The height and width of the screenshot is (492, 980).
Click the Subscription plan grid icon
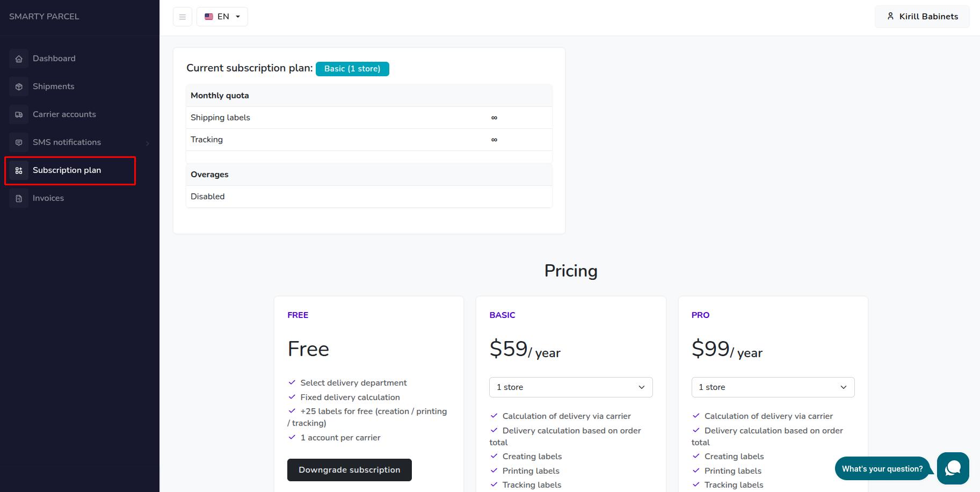[x=19, y=170]
